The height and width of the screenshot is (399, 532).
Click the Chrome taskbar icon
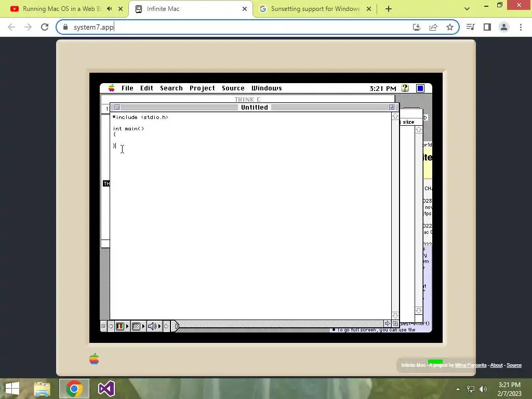click(x=74, y=389)
